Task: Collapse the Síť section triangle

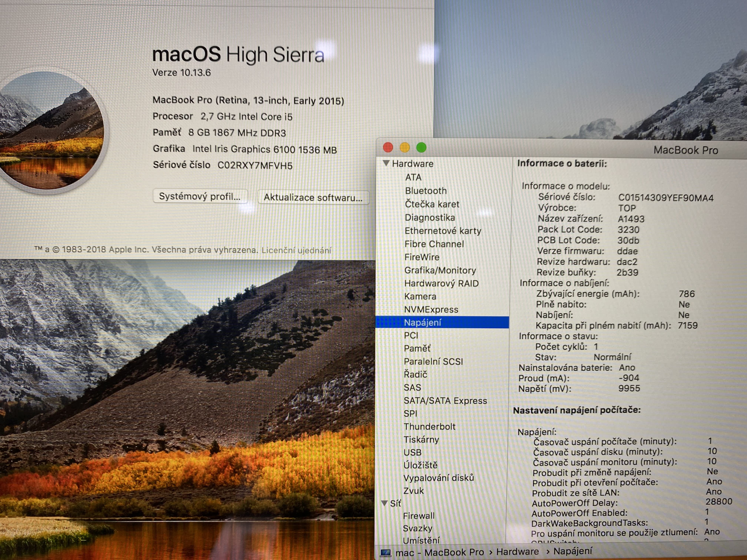Action: click(384, 503)
